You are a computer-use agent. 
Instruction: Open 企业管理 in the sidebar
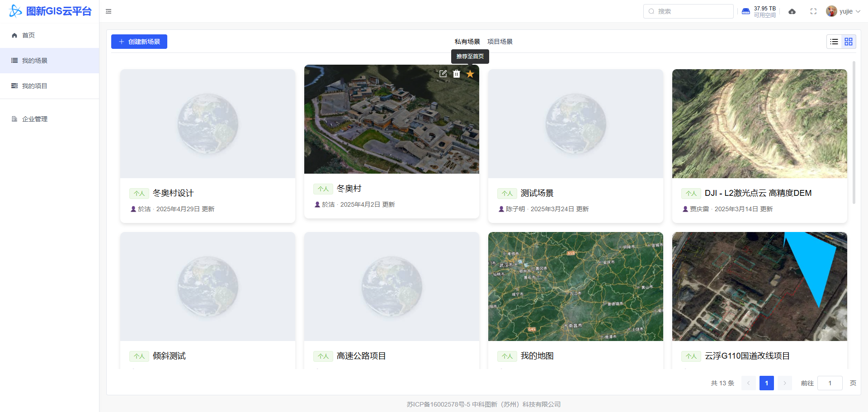[x=49, y=119]
